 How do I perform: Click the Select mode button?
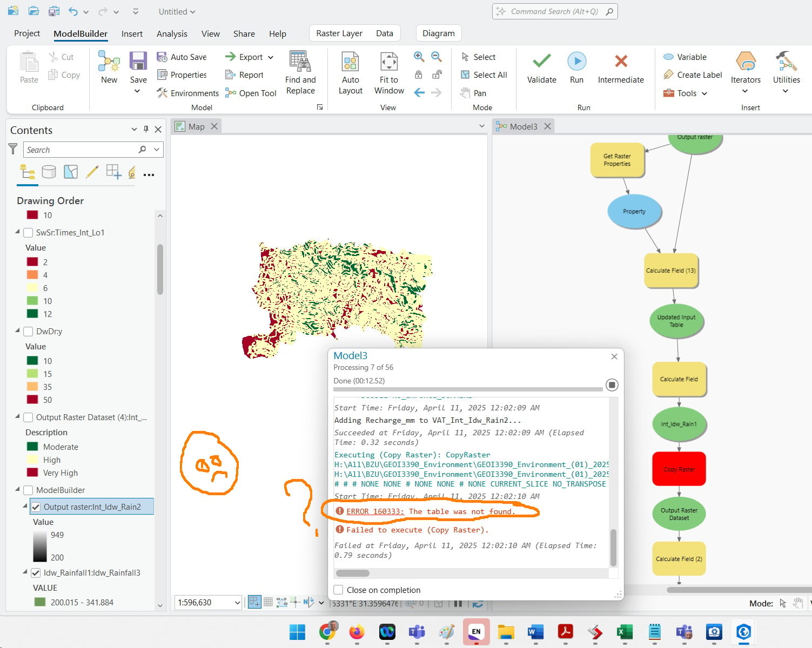coord(478,57)
